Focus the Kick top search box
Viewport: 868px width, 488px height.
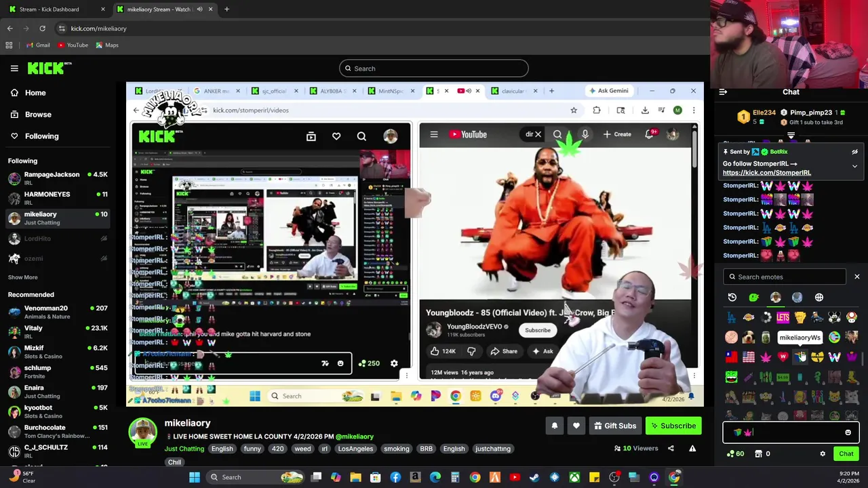[434, 68]
